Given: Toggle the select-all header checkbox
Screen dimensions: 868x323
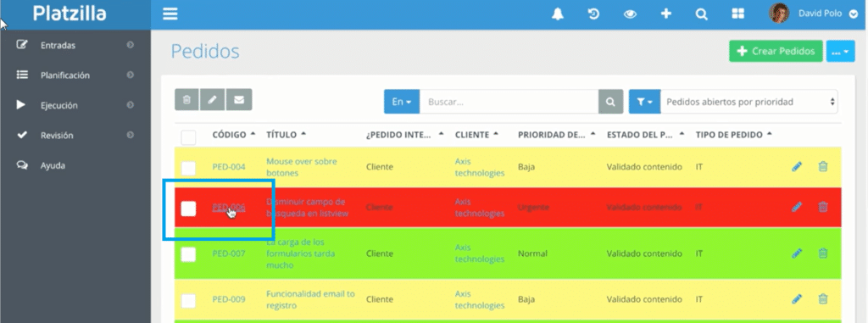Looking at the screenshot, I should (x=188, y=137).
